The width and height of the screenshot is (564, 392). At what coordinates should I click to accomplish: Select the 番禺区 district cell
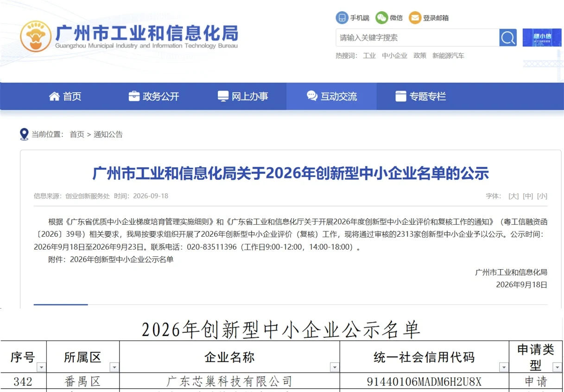pyautogui.click(x=83, y=382)
